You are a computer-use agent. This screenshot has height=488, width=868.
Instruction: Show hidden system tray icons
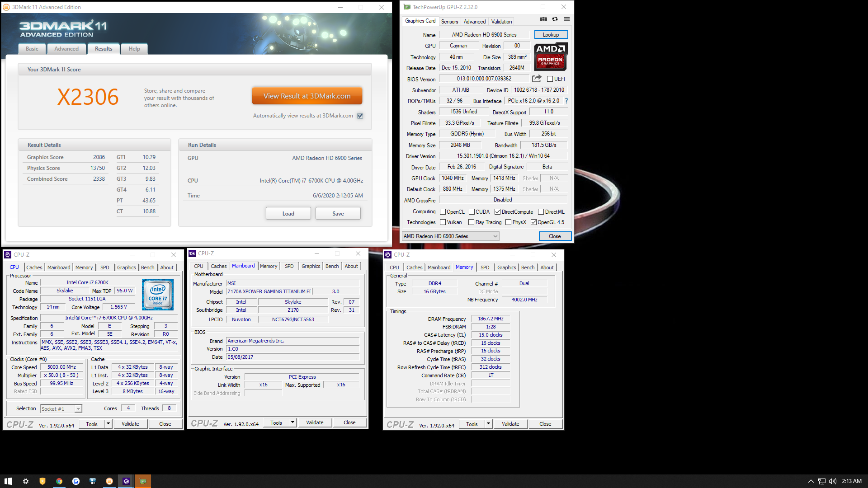811,481
